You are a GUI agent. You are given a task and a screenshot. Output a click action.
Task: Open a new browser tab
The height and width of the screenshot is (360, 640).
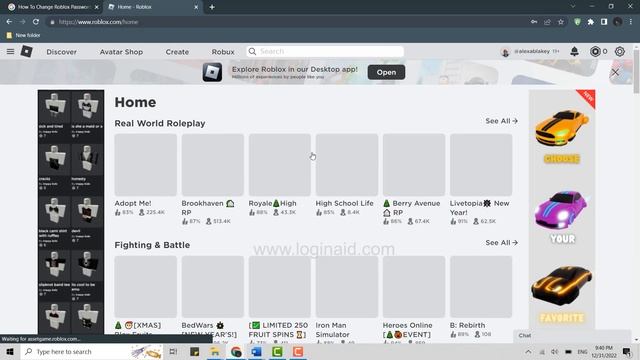(x=212, y=7)
